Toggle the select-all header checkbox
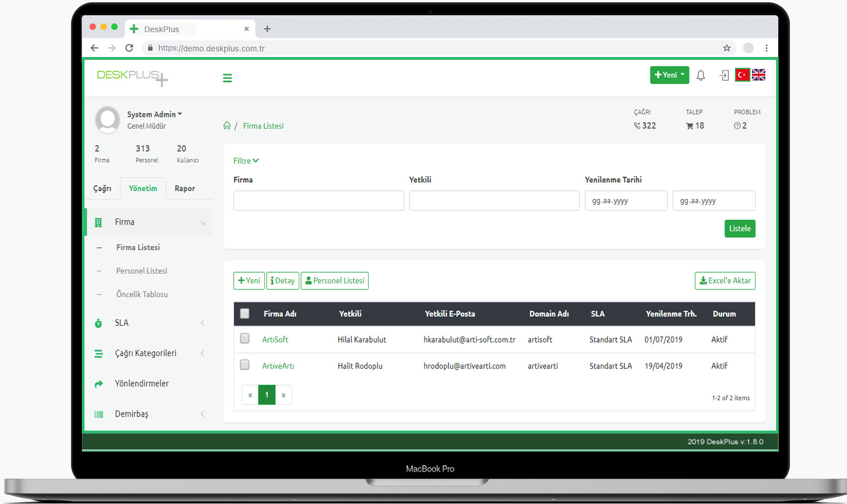This screenshot has width=847, height=504. pos(245,313)
